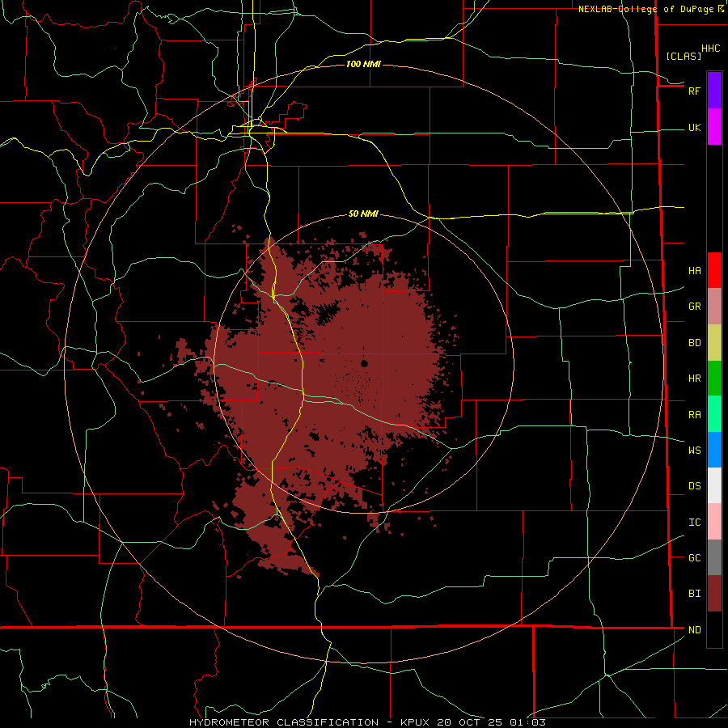Click the NEXLAB-College of DuPage text
The image size is (728, 728).
[x=645, y=9]
